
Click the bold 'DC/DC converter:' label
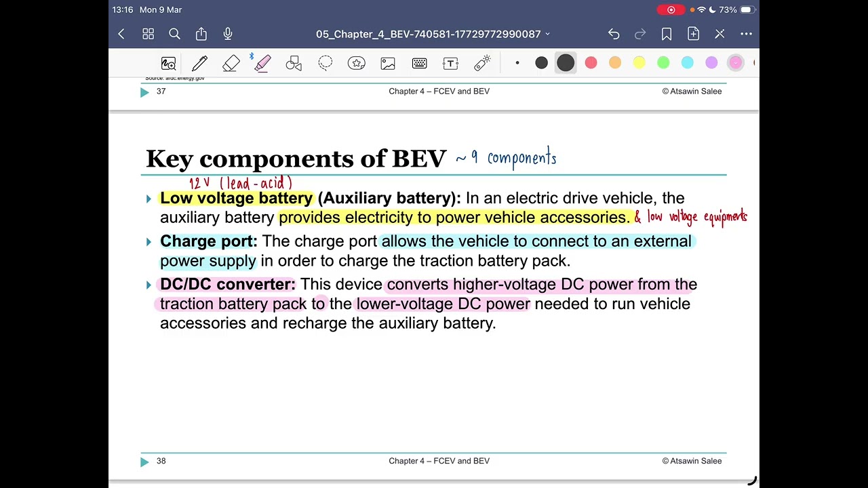coord(228,285)
